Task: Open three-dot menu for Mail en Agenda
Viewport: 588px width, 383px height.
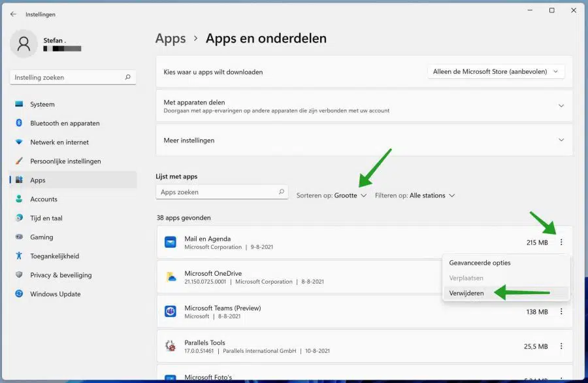Action: [561, 242]
